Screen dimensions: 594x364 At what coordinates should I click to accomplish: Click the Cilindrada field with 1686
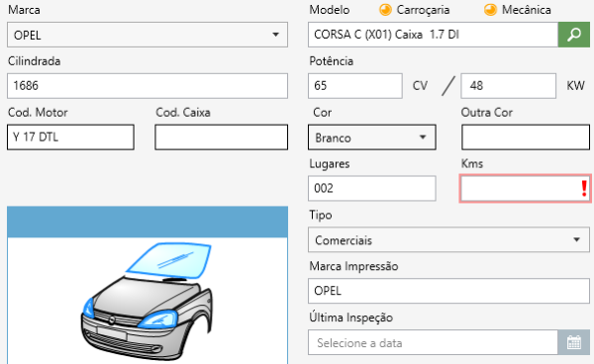point(148,86)
